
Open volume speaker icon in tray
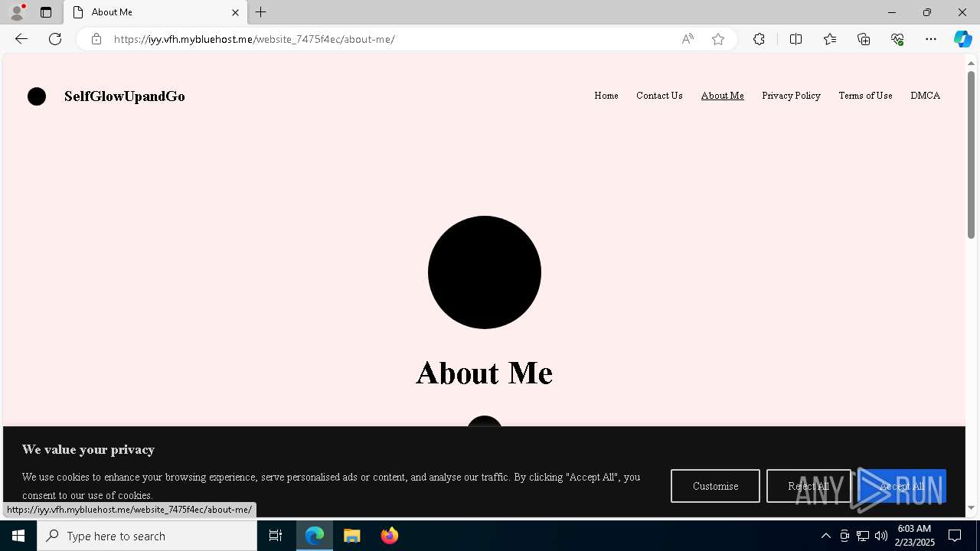pyautogui.click(x=881, y=536)
